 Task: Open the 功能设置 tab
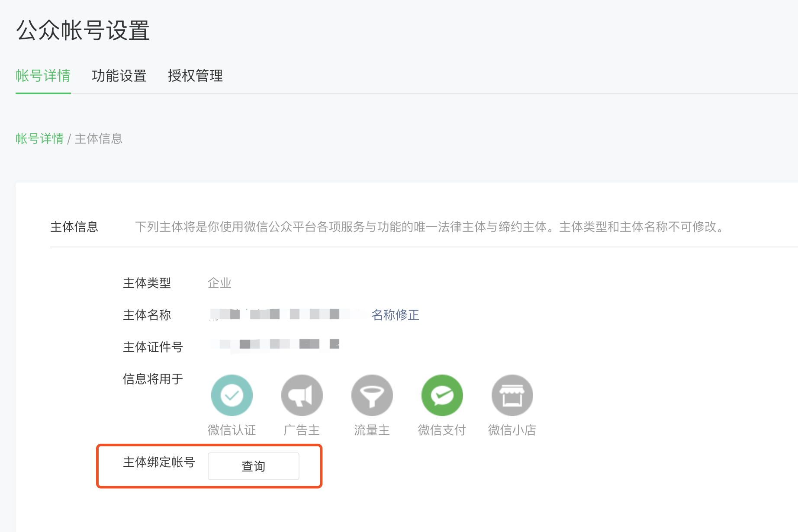[x=119, y=76]
